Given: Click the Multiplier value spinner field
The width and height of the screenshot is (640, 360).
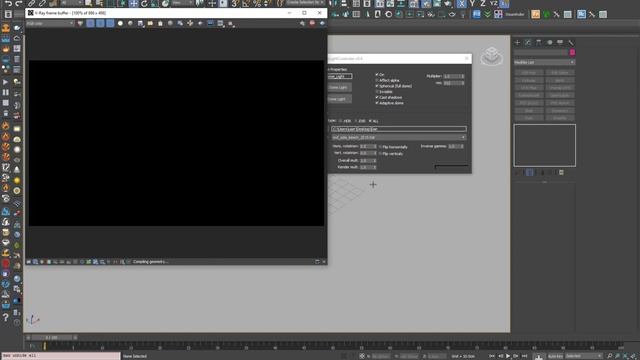Looking at the screenshot, I should 453,76.
